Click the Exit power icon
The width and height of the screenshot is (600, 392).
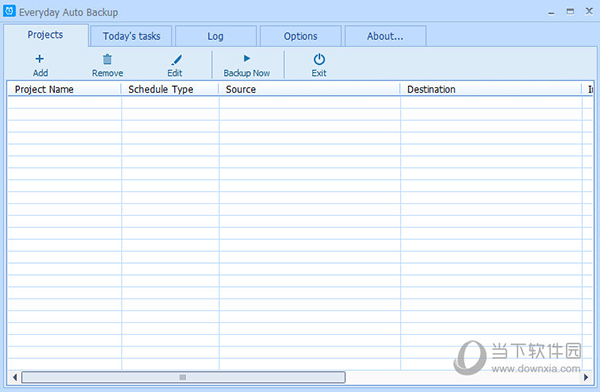[x=319, y=59]
